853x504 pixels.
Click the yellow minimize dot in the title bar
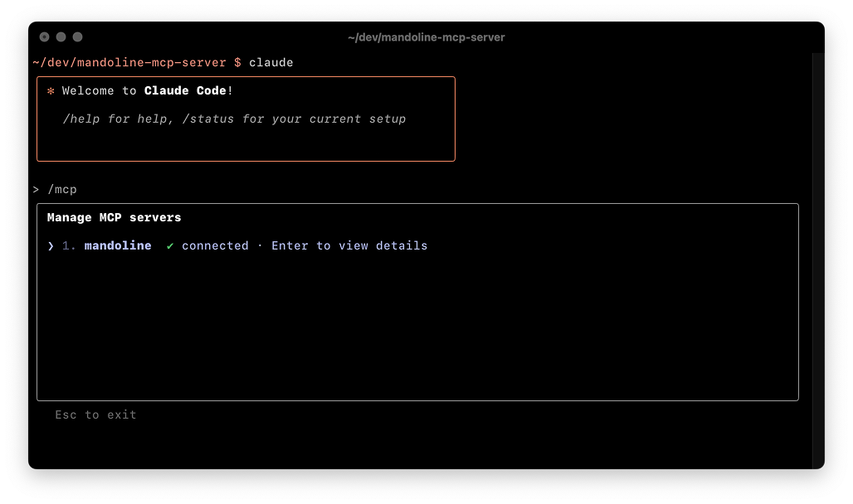point(61,36)
